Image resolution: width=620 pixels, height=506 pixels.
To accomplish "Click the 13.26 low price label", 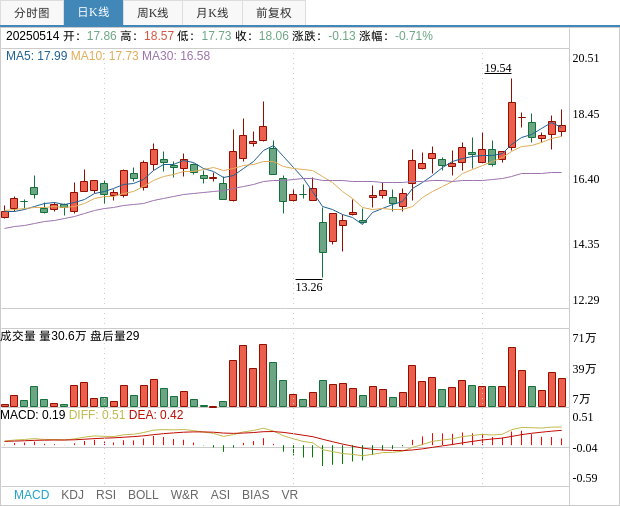I will (309, 287).
